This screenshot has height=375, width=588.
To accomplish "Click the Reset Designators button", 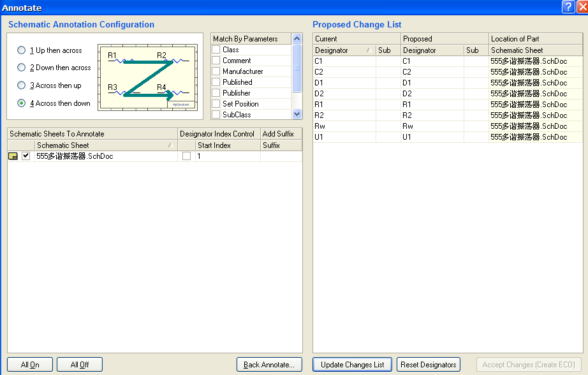I will (x=429, y=365).
